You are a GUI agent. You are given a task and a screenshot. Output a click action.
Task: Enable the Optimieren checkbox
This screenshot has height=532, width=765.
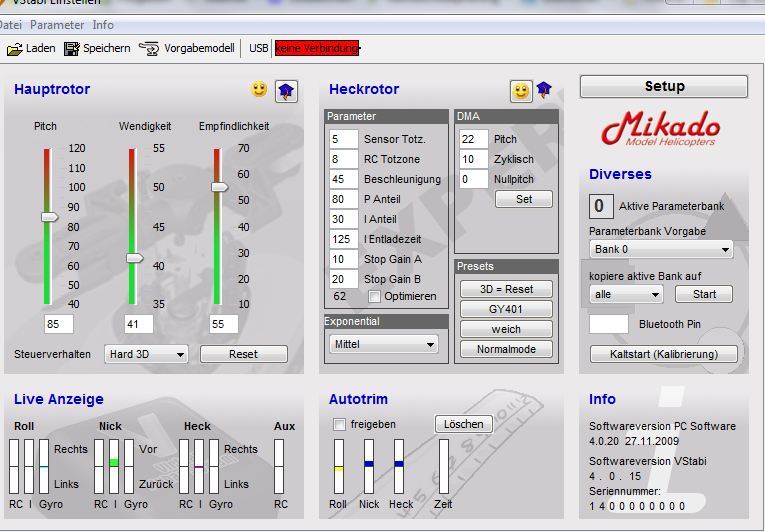(374, 296)
